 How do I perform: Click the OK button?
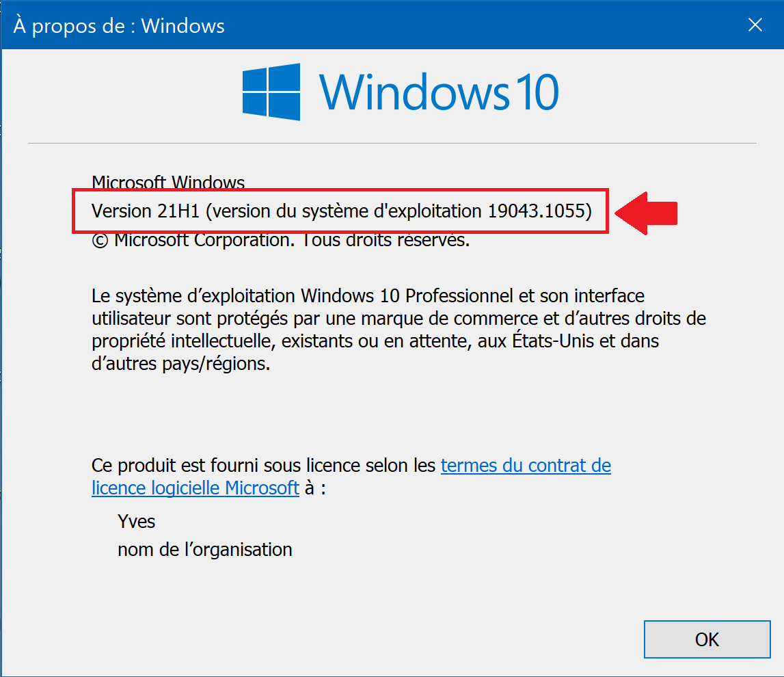(707, 639)
